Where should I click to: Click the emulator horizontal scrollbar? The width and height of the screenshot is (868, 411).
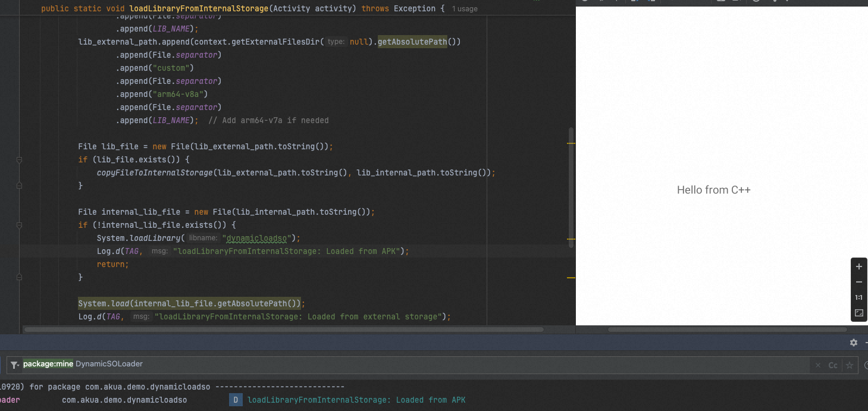tap(727, 329)
